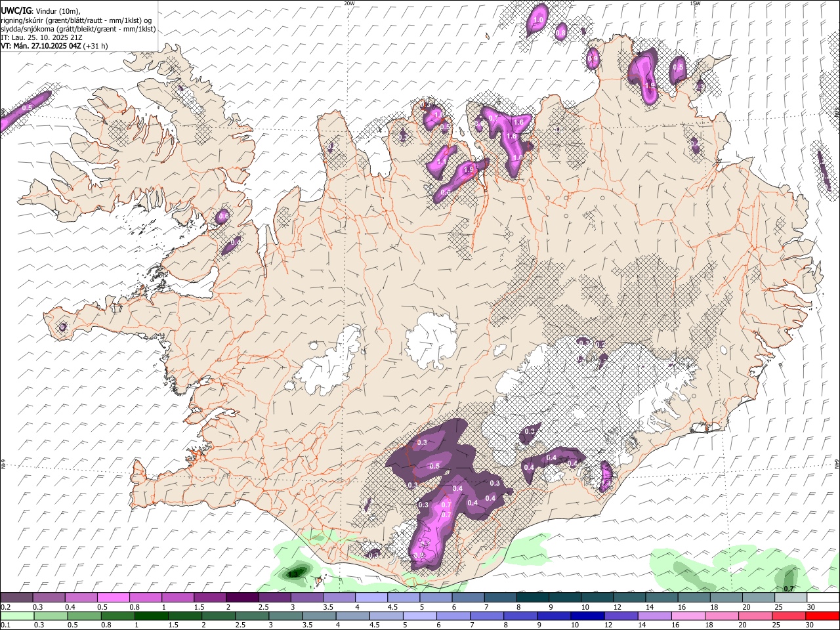Click the 'IT: Lau. 25. 10. 2025 21Z' line
Image resolution: width=840 pixels, height=630 pixels.
(41, 37)
